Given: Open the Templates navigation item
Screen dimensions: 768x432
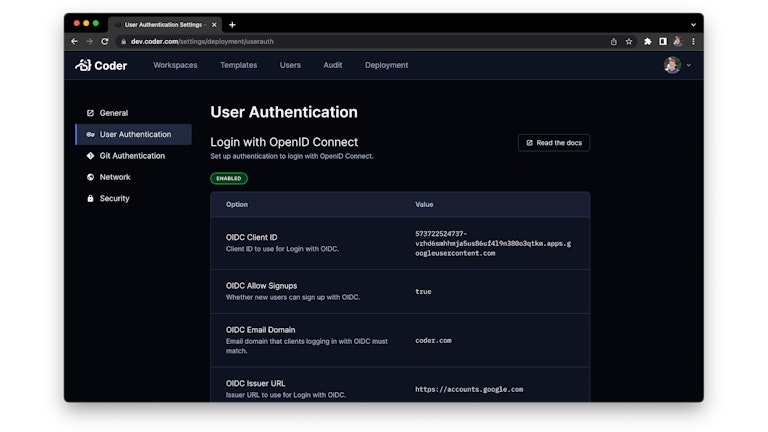Looking at the screenshot, I should coord(238,65).
